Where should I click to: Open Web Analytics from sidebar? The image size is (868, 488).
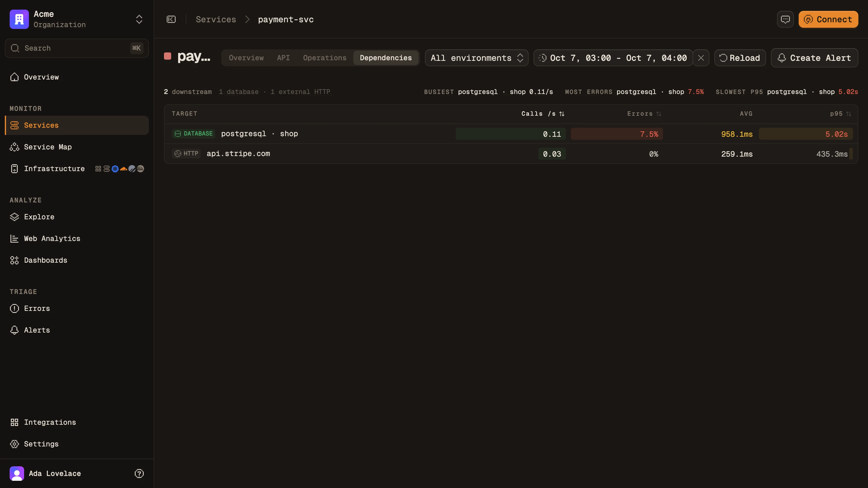point(77,239)
